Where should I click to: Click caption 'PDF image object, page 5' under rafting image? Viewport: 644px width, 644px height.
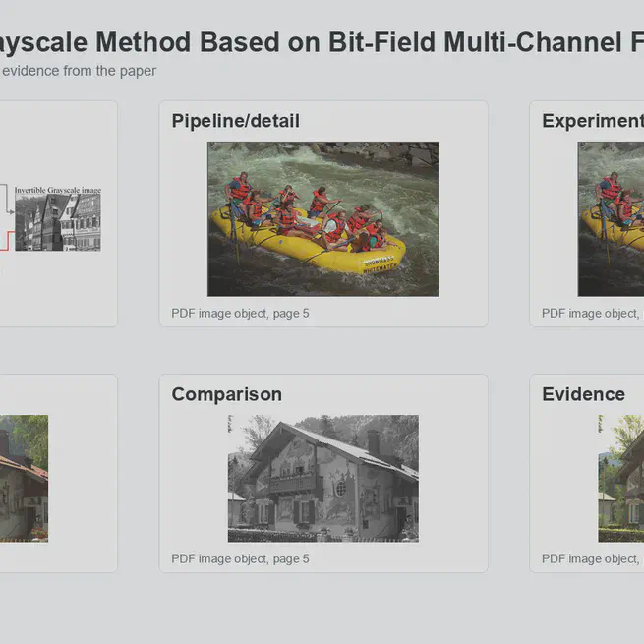[240, 314]
